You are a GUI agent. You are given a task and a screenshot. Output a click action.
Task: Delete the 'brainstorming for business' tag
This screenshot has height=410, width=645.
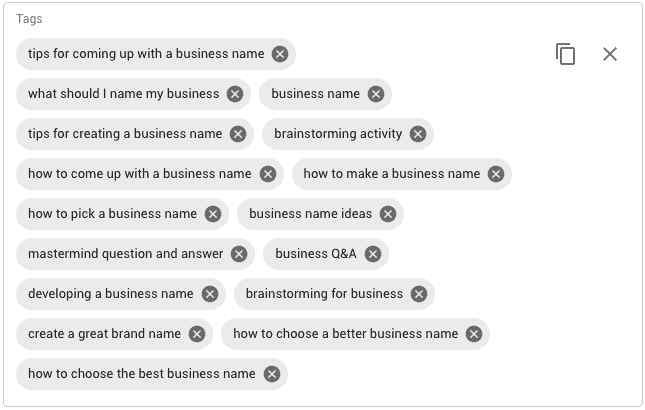[419, 294]
